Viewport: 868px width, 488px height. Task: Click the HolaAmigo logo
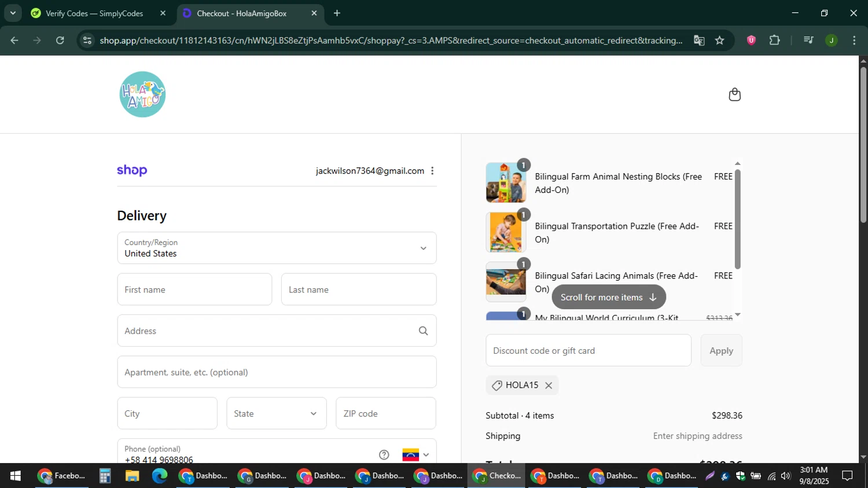[x=142, y=94]
